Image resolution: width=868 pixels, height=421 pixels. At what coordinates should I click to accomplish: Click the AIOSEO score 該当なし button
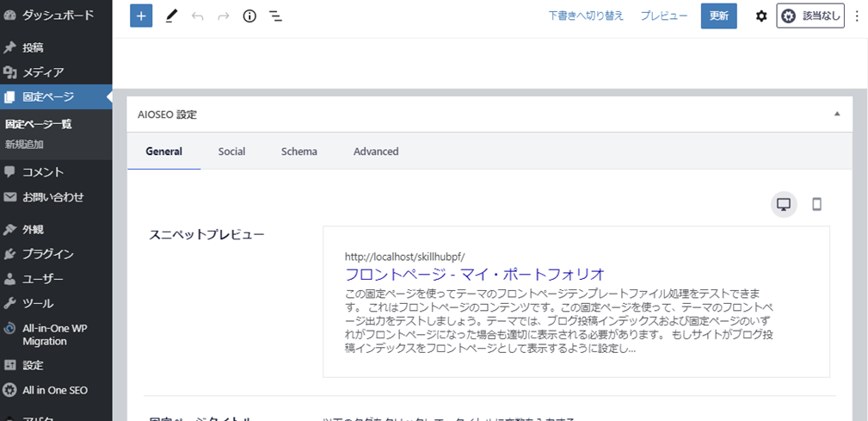pyautogui.click(x=810, y=16)
